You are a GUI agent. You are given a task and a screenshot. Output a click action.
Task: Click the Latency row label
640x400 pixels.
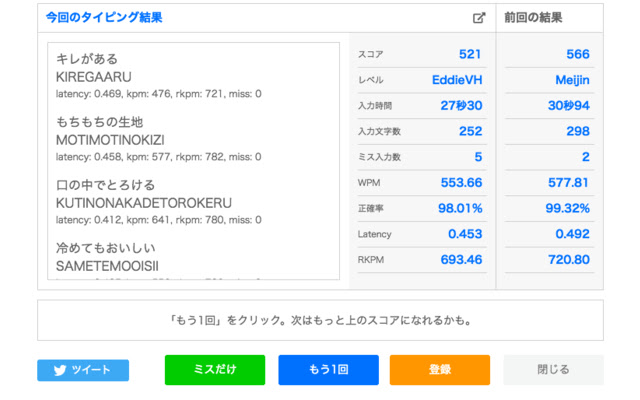[x=374, y=234]
